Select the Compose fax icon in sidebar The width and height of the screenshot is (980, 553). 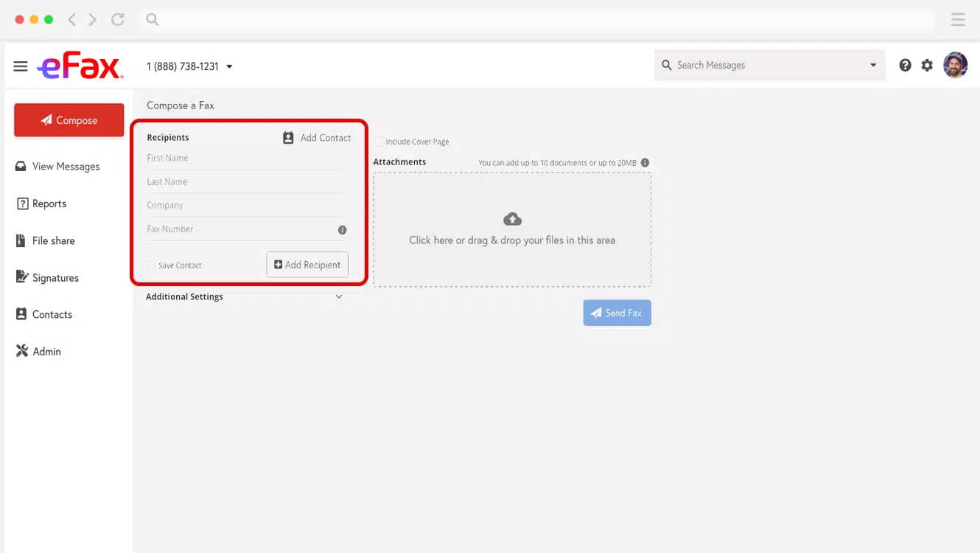(x=46, y=119)
